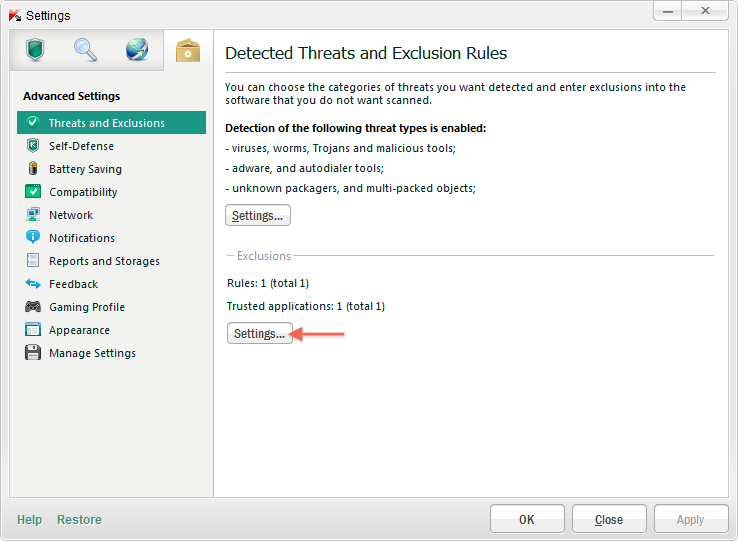Open the Compatibility settings section
This screenshot has width=738, height=541.
tap(83, 192)
